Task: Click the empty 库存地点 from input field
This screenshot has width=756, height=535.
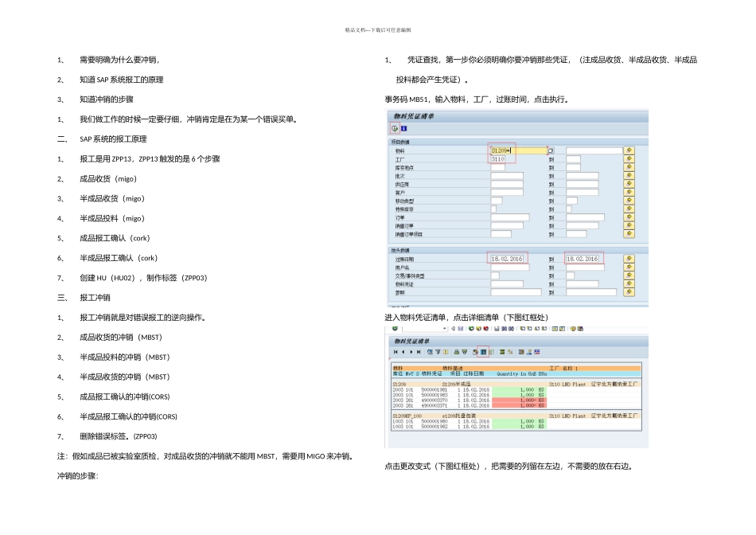Action: coord(497,167)
